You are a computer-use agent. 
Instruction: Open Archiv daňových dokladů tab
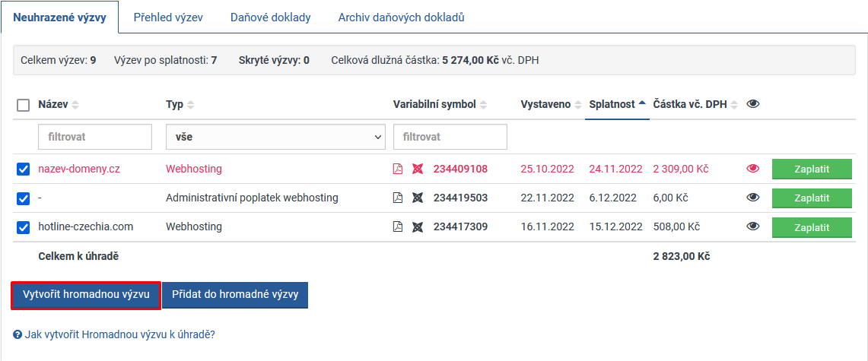401,17
